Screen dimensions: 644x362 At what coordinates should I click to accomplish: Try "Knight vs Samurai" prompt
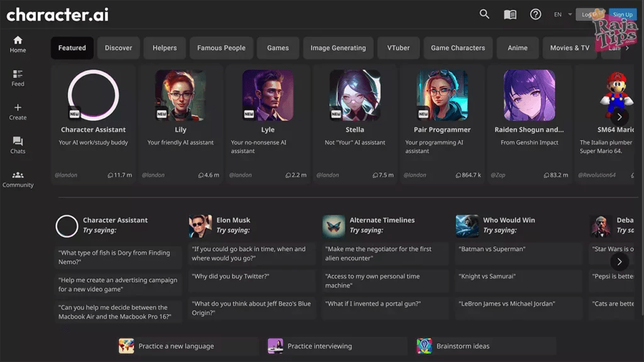[518, 281]
